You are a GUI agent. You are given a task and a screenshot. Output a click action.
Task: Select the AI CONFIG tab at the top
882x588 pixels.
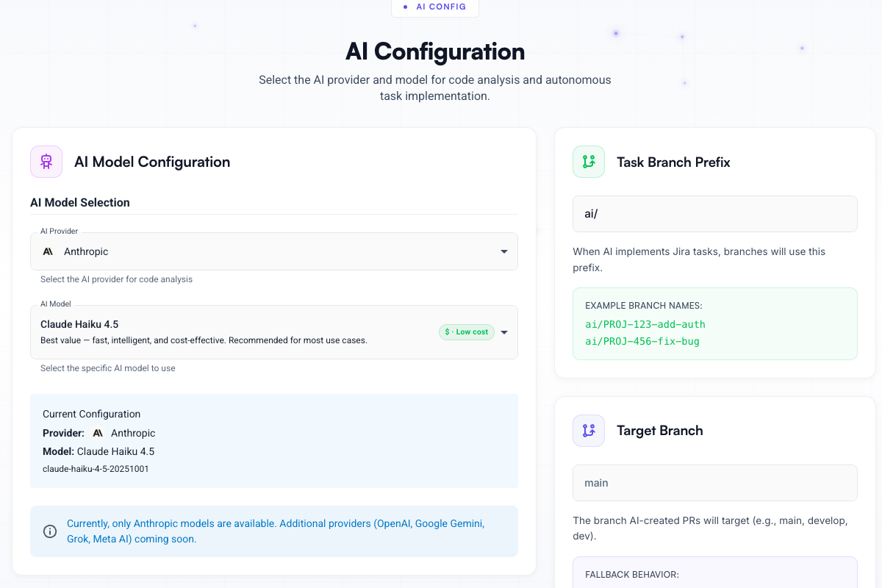[x=435, y=7]
